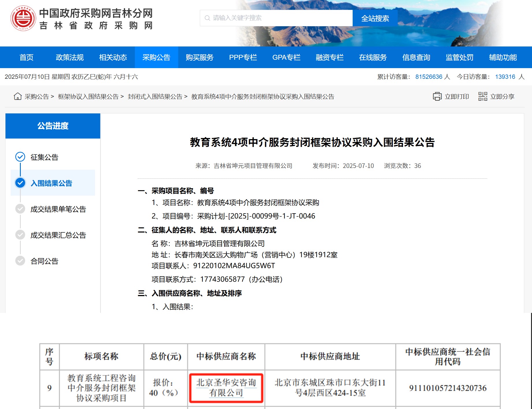Viewport: 532px width, 409px height.
Task: Click 封闭式入围结果公告 breadcrumb link
Action: pyautogui.click(x=155, y=96)
